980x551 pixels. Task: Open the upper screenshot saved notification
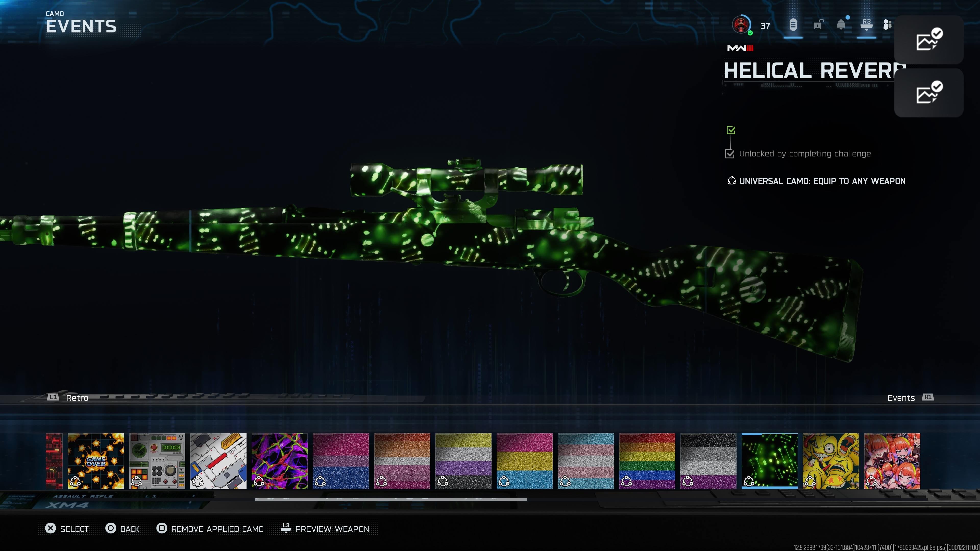929,40
